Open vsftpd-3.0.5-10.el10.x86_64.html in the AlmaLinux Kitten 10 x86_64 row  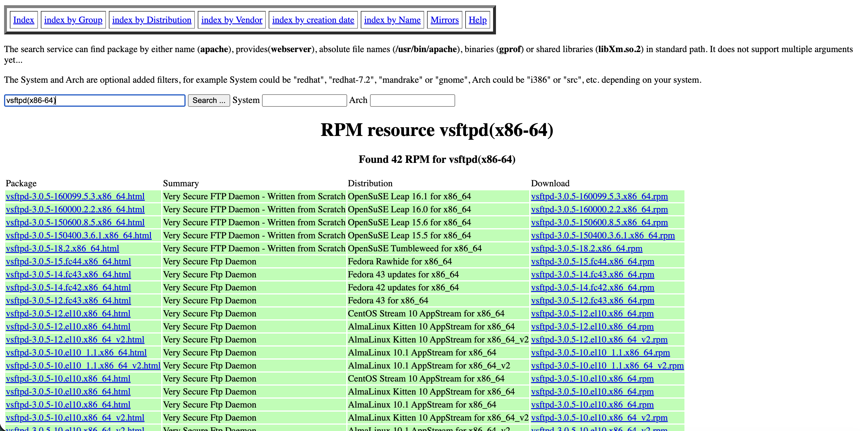tap(68, 392)
